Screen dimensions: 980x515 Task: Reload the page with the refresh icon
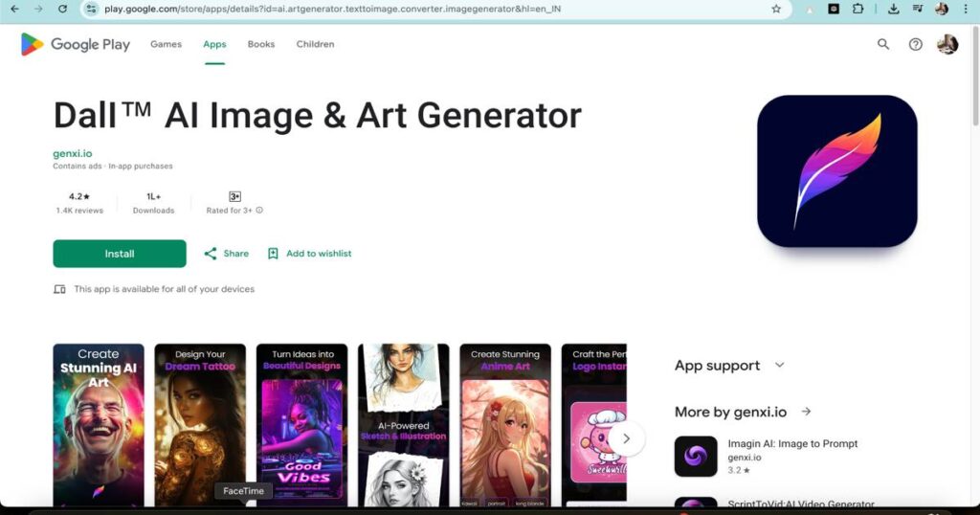pyautogui.click(x=62, y=9)
